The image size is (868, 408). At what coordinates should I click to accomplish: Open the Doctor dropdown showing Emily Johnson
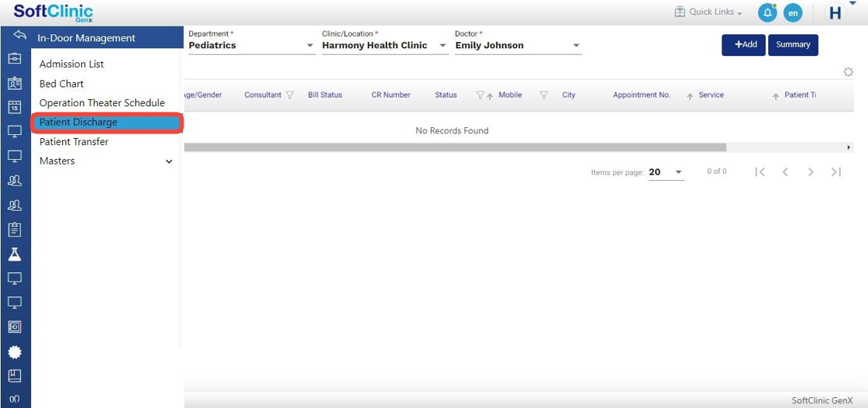tap(518, 46)
